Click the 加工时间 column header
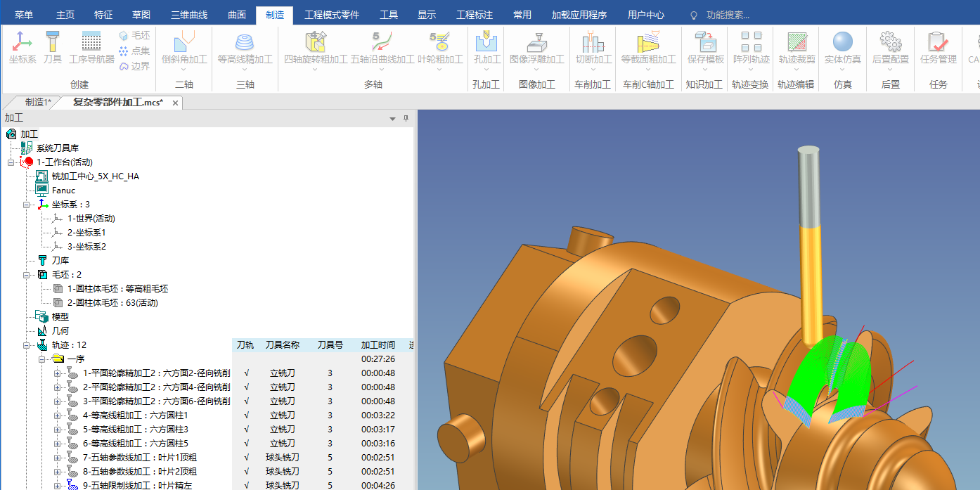Screen dimensions: 980x490 (x=379, y=345)
